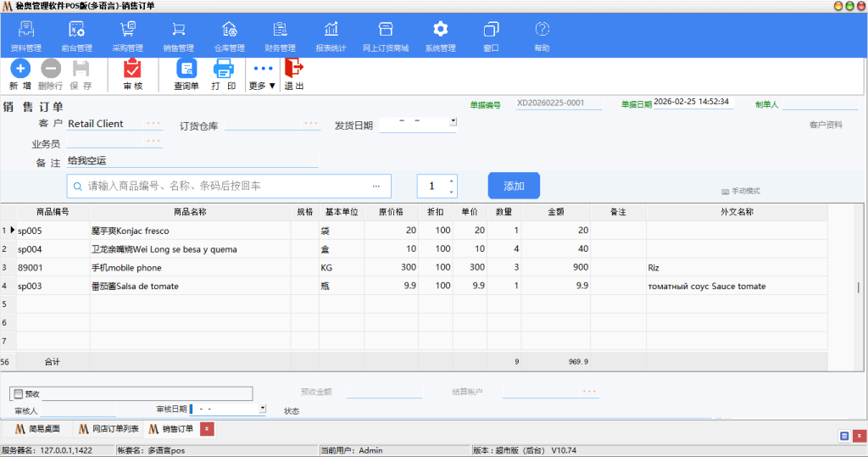Switch to the 简易桌面 tab

click(37, 429)
